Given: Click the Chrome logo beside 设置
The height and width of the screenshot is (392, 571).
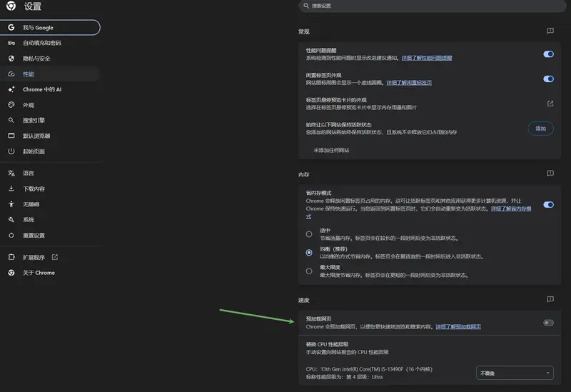Looking at the screenshot, I should [11, 6].
